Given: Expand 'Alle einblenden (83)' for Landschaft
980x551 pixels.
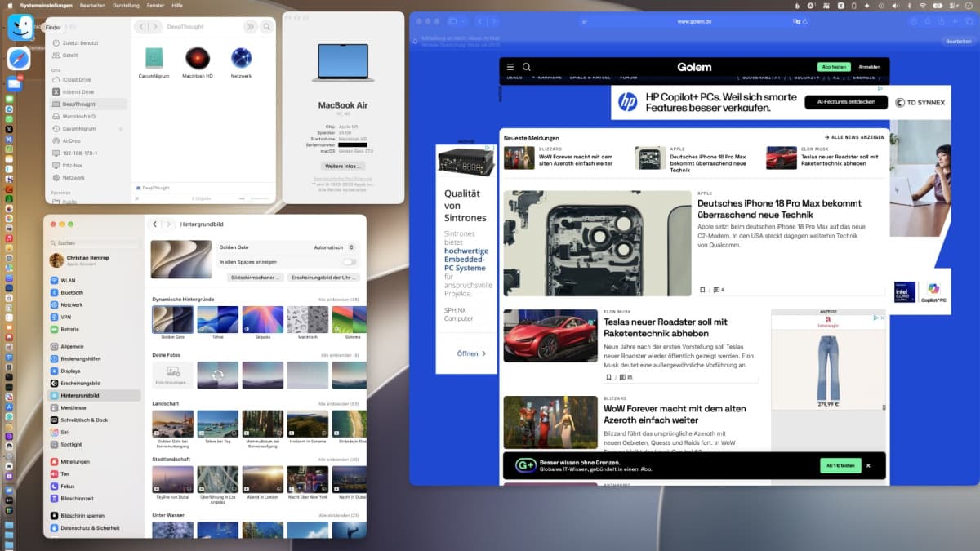Looking at the screenshot, I should [x=337, y=403].
